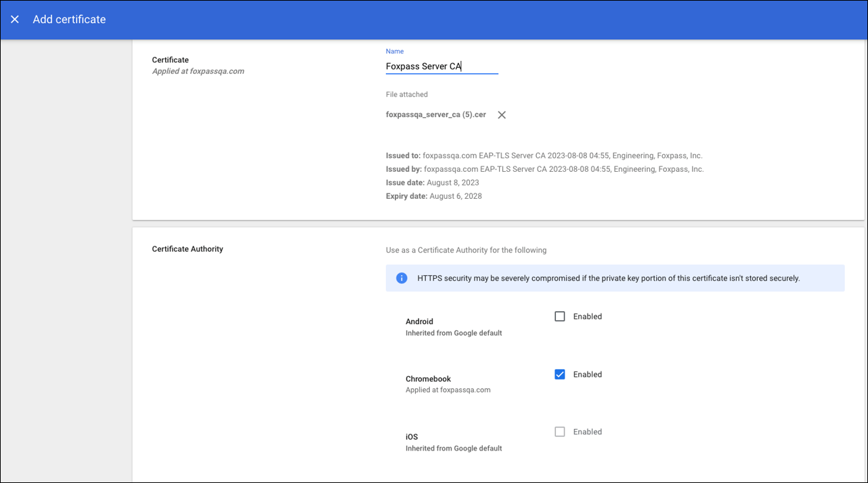Remove attached foxpassqa_server_ca (5).cer file
The width and height of the screenshot is (868, 483).
[x=502, y=115]
